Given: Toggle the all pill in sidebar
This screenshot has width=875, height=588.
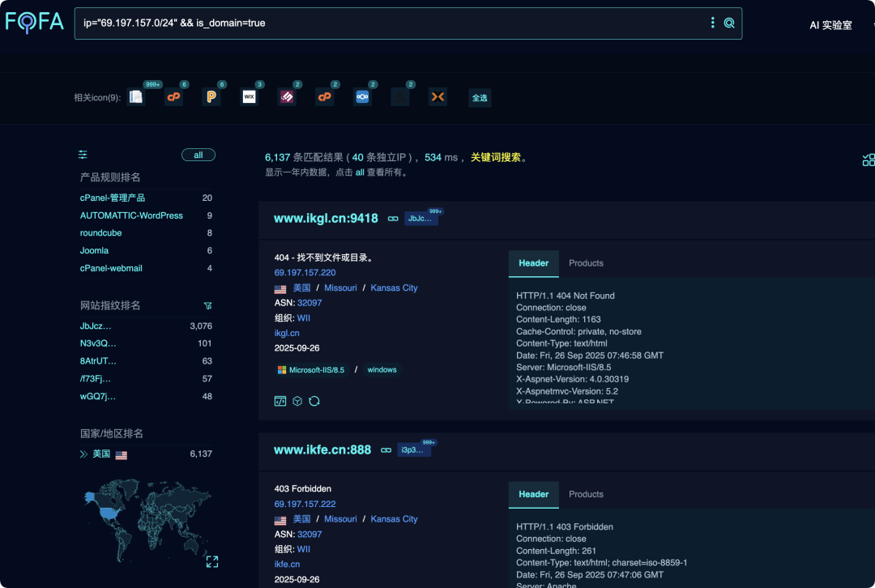Looking at the screenshot, I should 198,155.
